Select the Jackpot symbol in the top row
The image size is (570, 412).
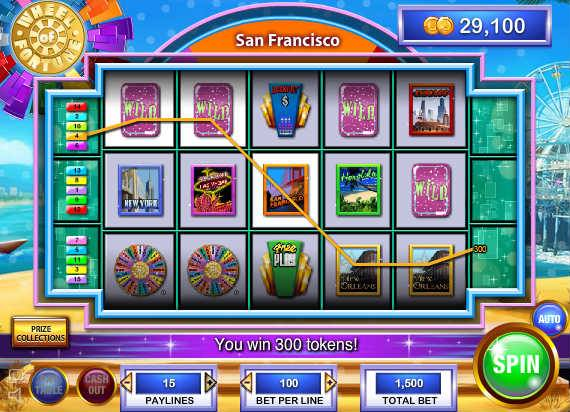286,109
